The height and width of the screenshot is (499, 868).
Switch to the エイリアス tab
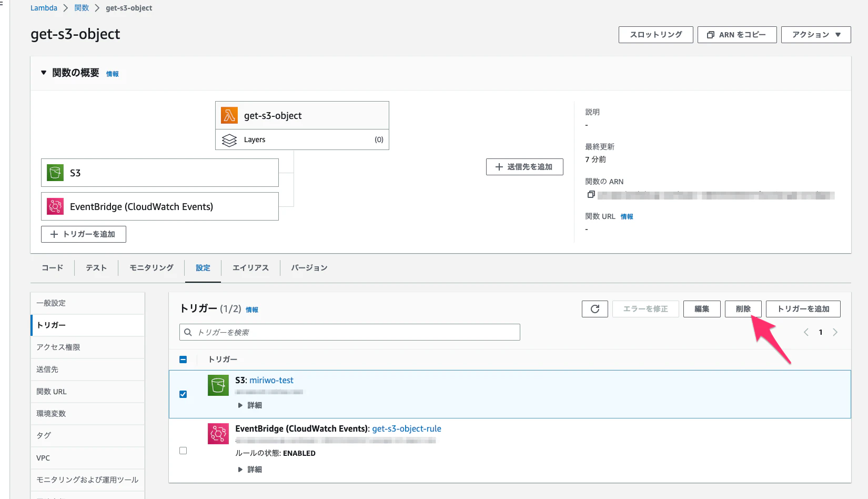point(250,268)
